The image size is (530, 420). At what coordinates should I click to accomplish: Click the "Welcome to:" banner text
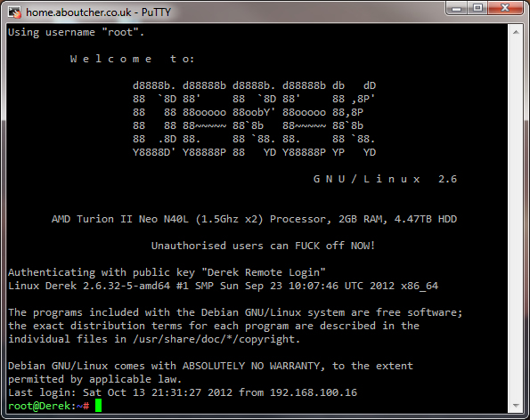point(132,59)
